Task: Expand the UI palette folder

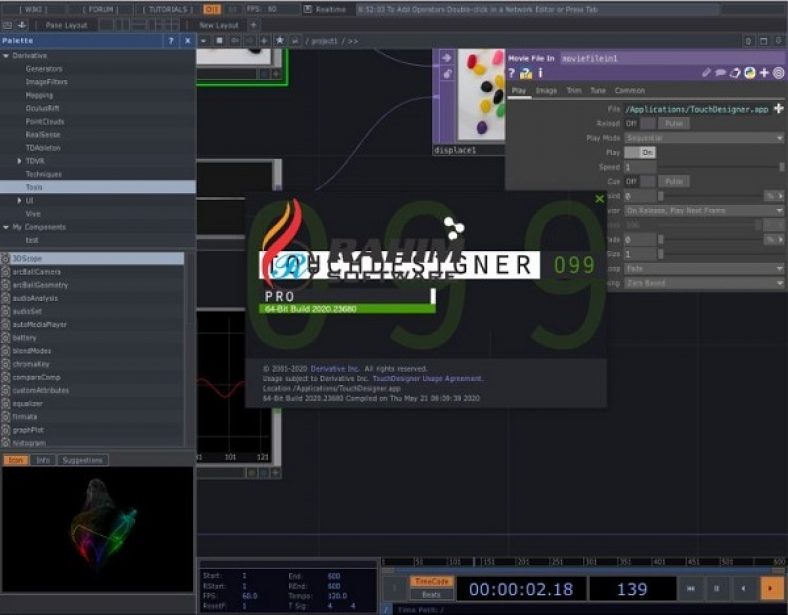Action: point(19,200)
